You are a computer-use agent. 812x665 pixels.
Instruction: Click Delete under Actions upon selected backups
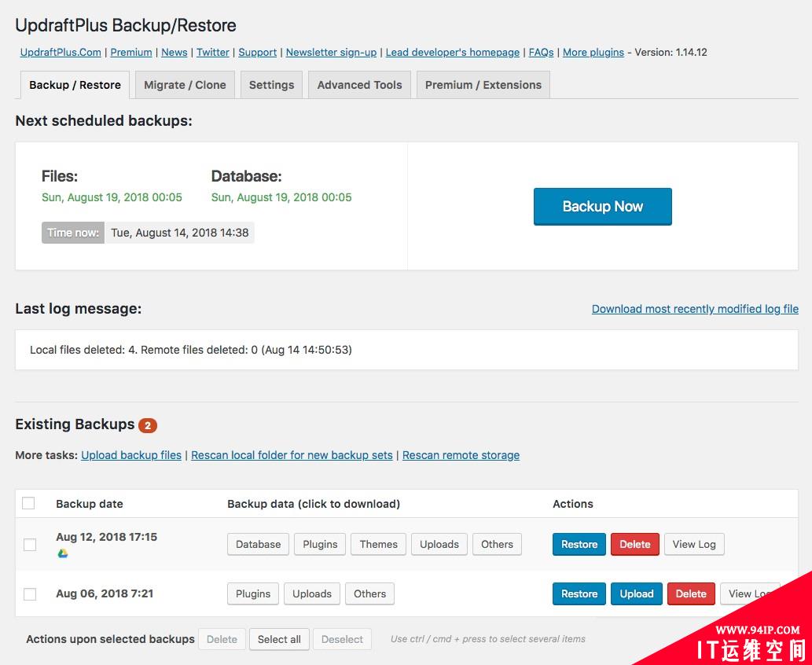[222, 640]
